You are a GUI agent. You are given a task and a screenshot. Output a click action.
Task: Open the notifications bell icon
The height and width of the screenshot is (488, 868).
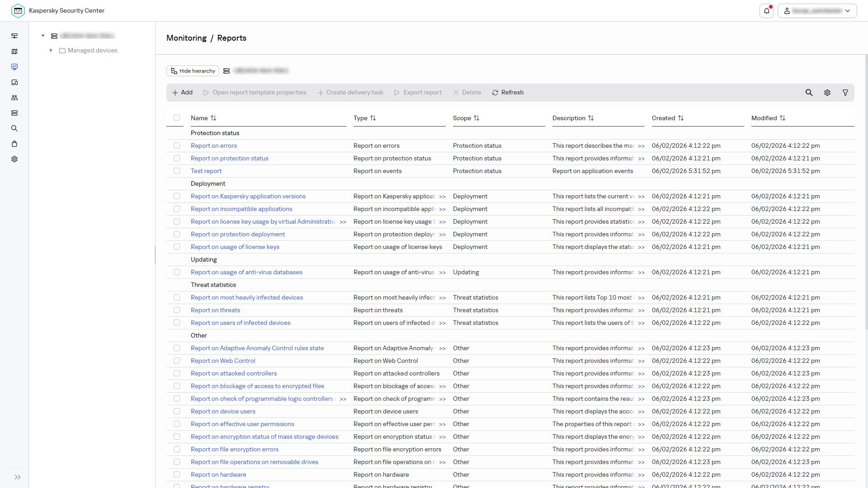(767, 11)
